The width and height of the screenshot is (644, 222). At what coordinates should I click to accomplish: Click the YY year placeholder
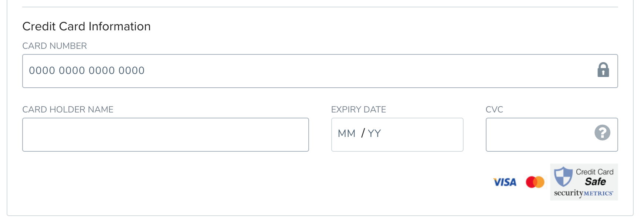tap(374, 133)
